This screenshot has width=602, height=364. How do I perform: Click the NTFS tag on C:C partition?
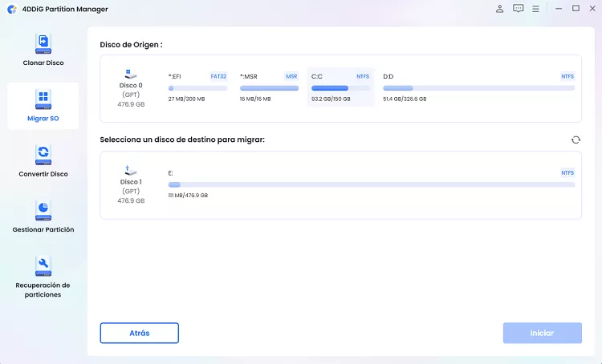[363, 76]
